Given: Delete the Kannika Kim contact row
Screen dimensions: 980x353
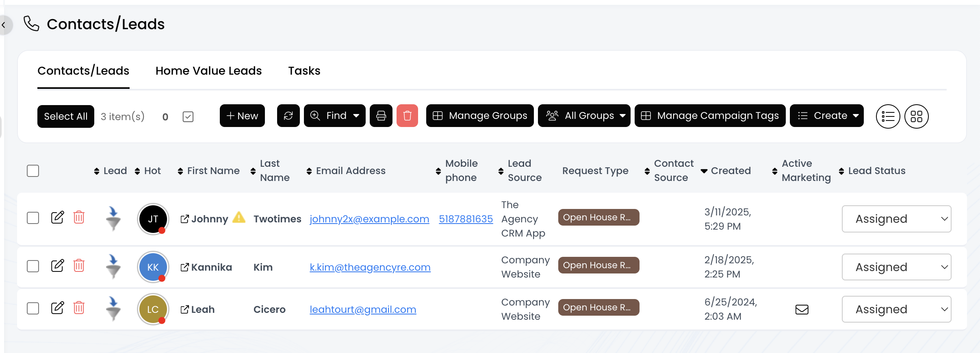Looking at the screenshot, I should coord(79,266).
